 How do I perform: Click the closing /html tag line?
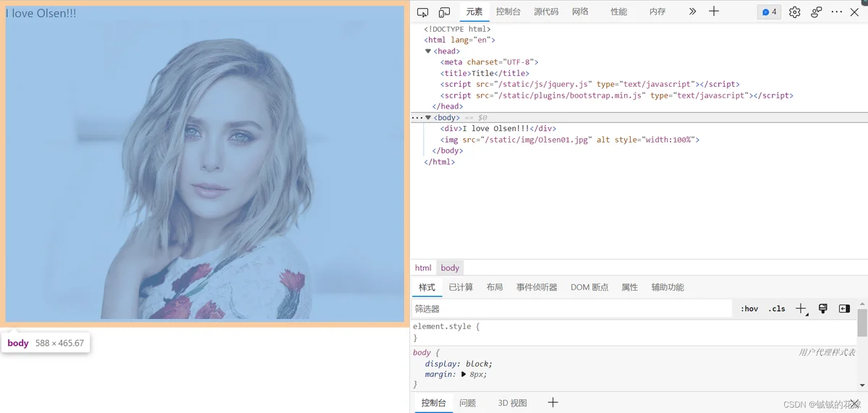pos(440,162)
